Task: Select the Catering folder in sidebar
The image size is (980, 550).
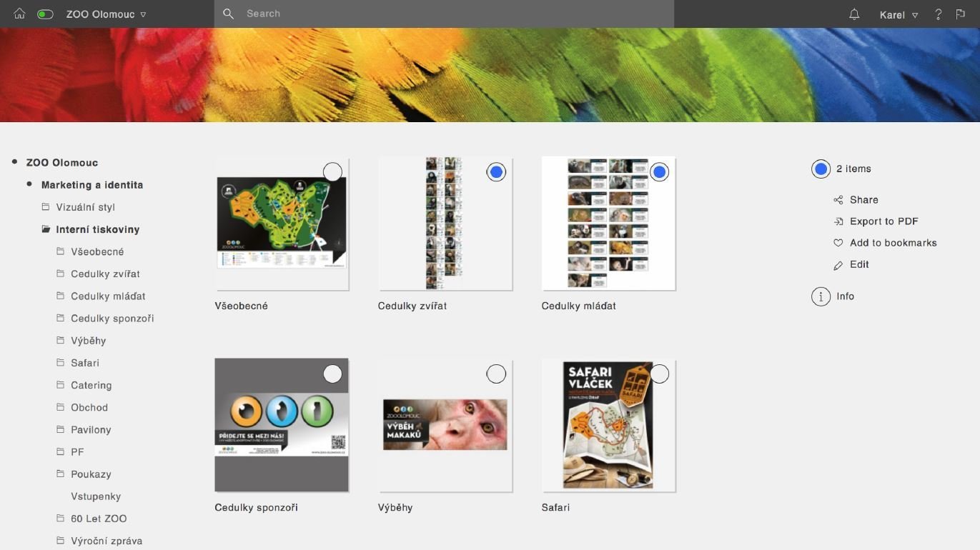Action: click(91, 385)
